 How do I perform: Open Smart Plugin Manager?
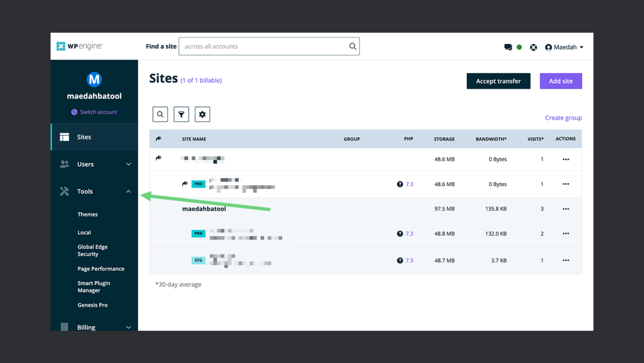tap(93, 286)
